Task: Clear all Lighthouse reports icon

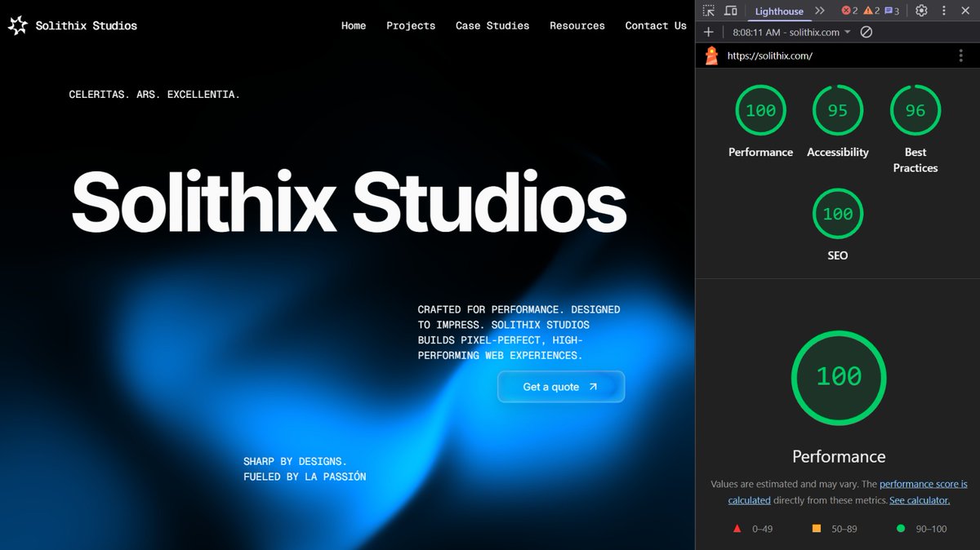Action: tap(866, 32)
